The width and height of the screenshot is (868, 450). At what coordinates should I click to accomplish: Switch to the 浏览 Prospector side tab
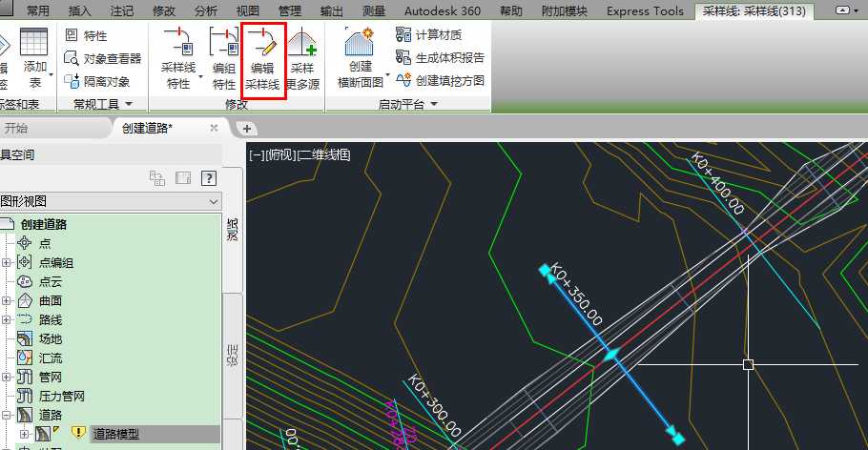click(233, 229)
